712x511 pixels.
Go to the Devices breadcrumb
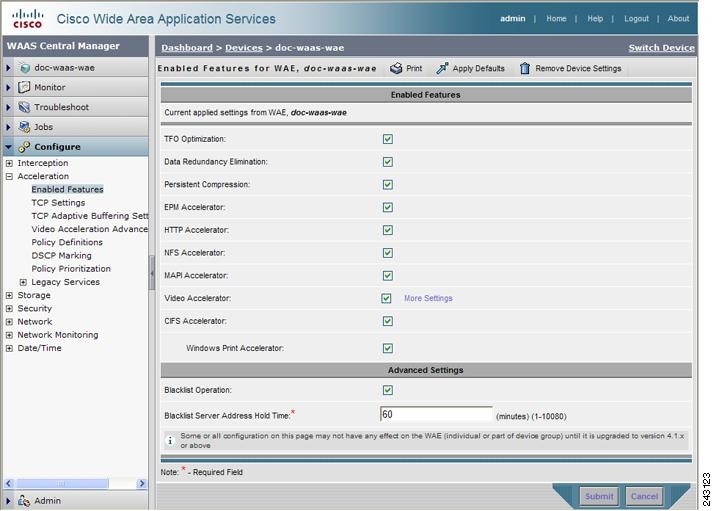point(244,48)
